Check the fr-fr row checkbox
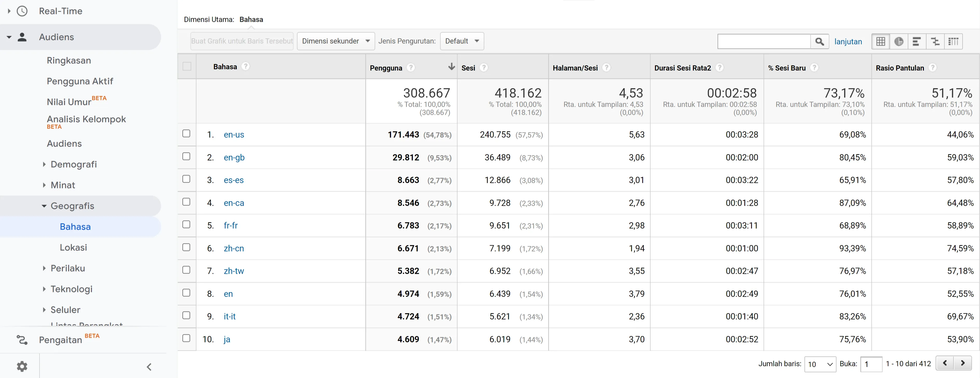 (x=187, y=224)
